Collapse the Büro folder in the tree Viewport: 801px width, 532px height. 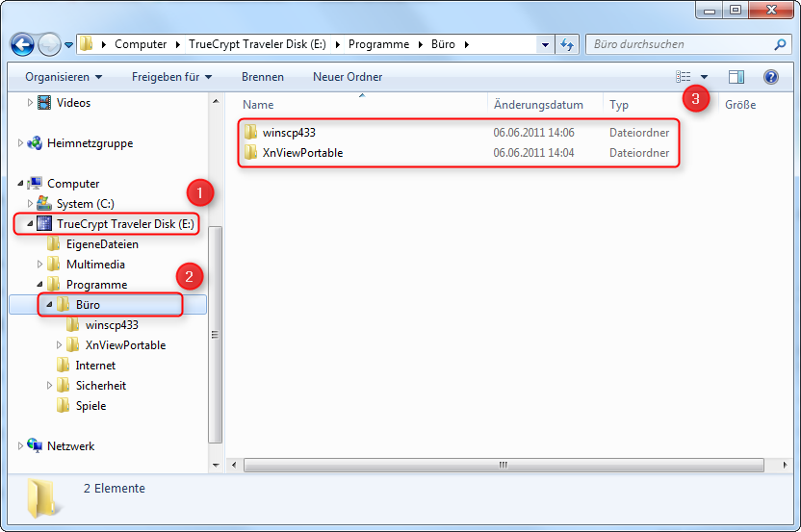click(x=49, y=304)
